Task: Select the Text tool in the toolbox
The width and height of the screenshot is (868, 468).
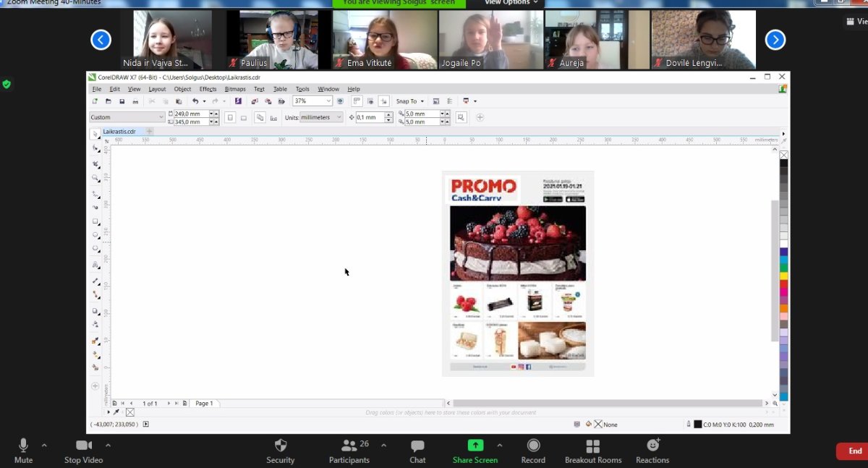Action: point(95,265)
